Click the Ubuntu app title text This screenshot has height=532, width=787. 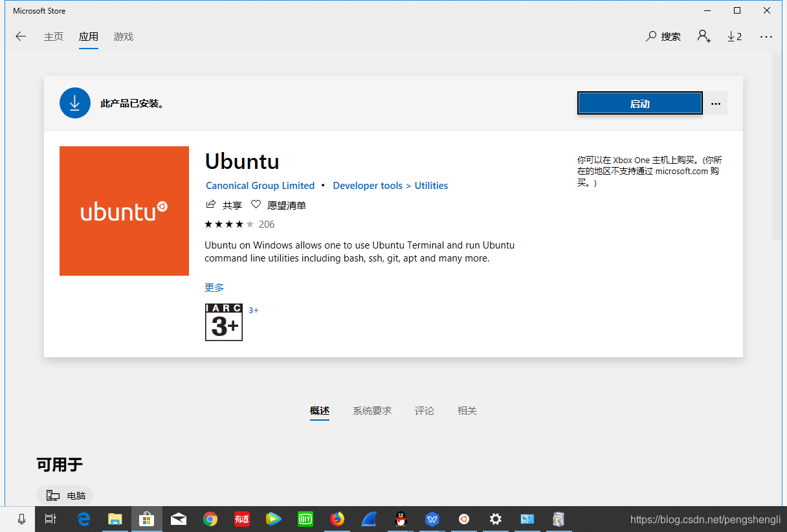242,161
